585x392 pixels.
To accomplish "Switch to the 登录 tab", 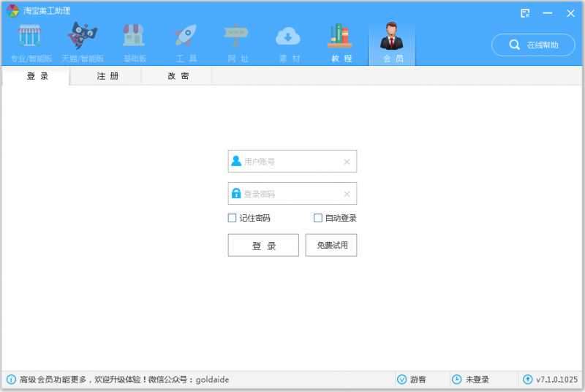I will tap(36, 76).
